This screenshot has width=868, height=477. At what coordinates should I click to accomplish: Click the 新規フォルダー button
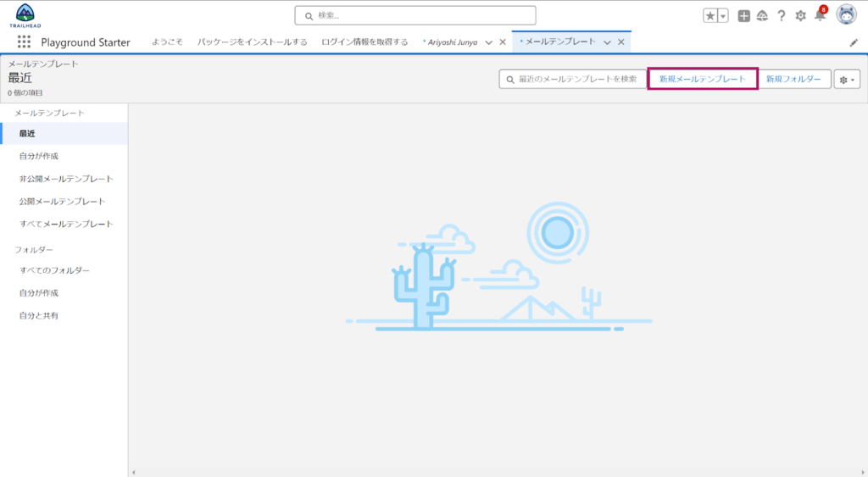pos(793,79)
